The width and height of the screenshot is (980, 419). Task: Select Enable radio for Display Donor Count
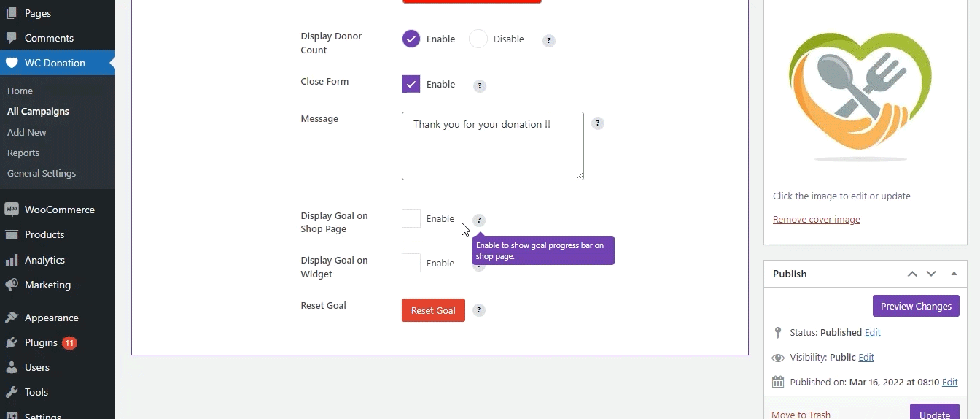click(x=411, y=39)
